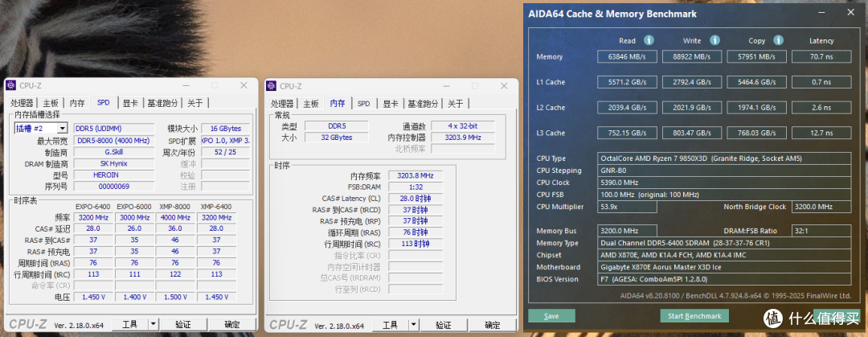Viewport: 868px width, 337px height.
Task: Click 确定 button in memory window
Action: tap(492, 325)
